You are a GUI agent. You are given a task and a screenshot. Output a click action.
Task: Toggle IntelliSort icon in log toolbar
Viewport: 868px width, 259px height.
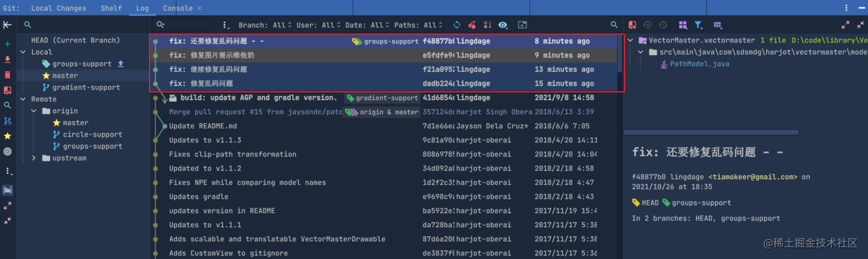point(487,25)
